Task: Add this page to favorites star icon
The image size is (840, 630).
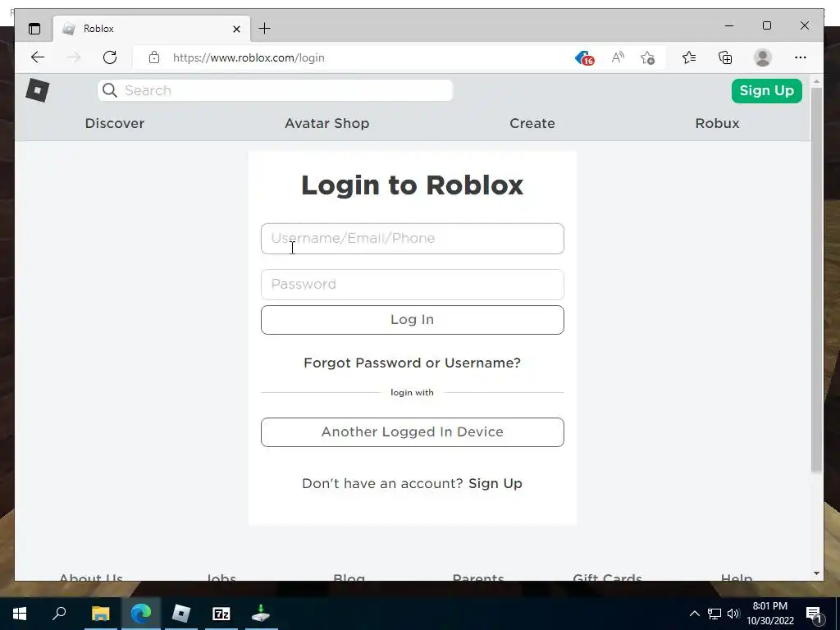Action: [x=648, y=57]
